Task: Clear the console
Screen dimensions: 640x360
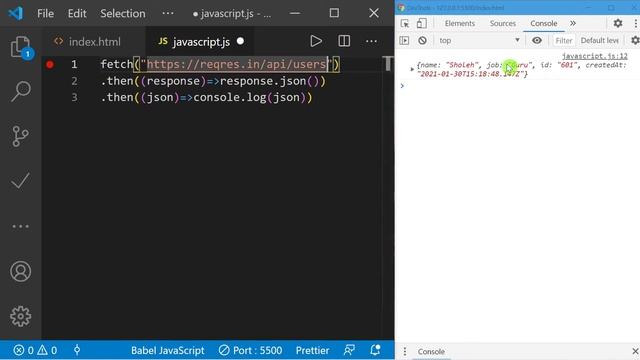Action: 422,40
